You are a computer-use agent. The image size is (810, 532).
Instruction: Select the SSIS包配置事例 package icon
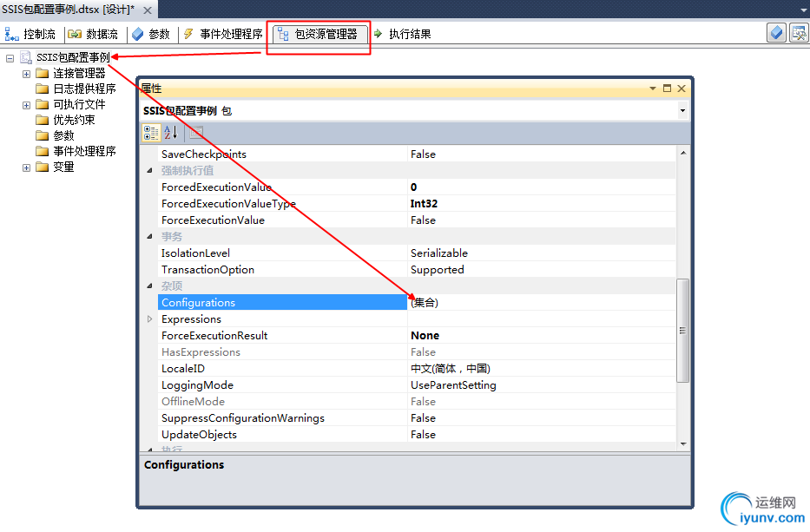[26, 57]
